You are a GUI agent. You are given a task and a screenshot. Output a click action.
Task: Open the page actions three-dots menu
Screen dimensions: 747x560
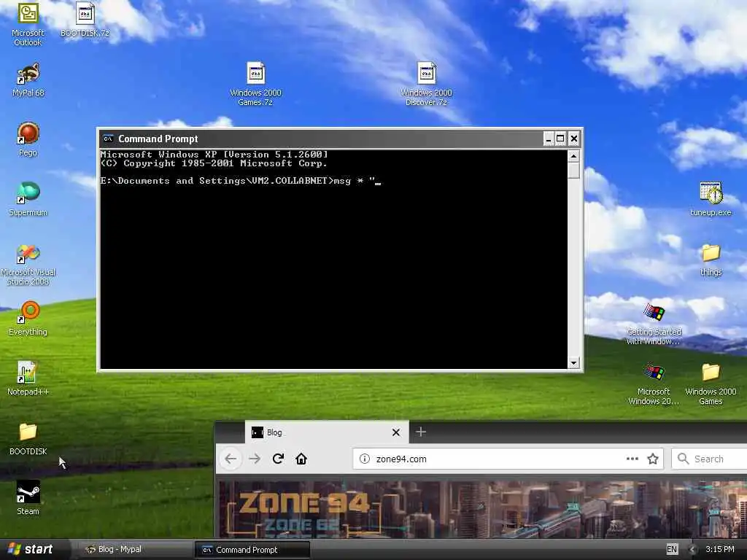[632, 459]
